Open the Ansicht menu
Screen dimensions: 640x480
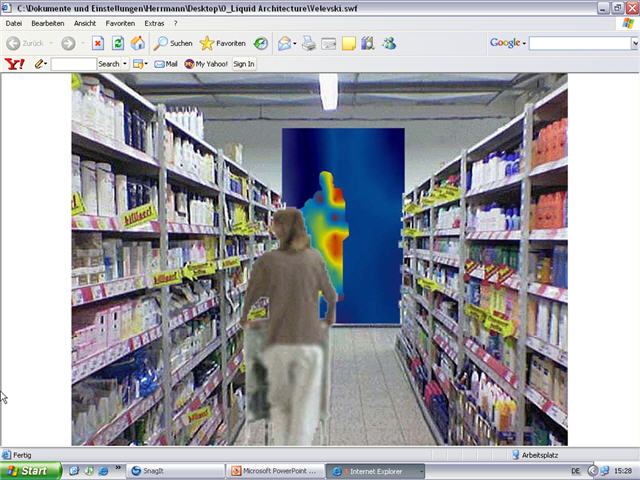point(85,23)
